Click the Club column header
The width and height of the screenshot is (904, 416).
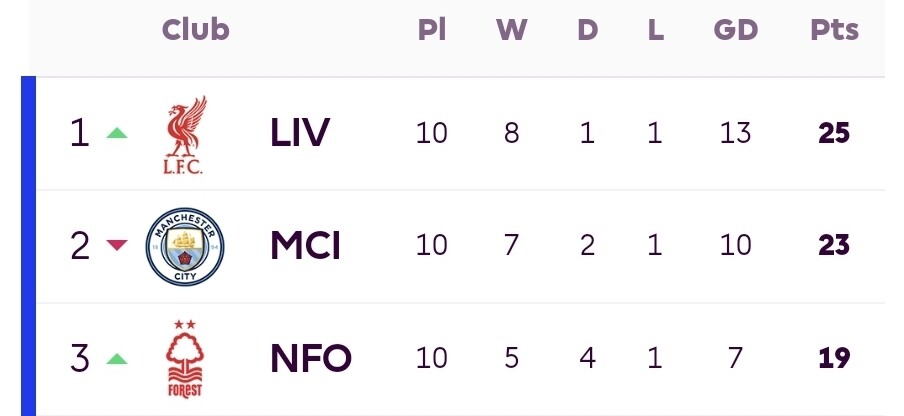(196, 30)
